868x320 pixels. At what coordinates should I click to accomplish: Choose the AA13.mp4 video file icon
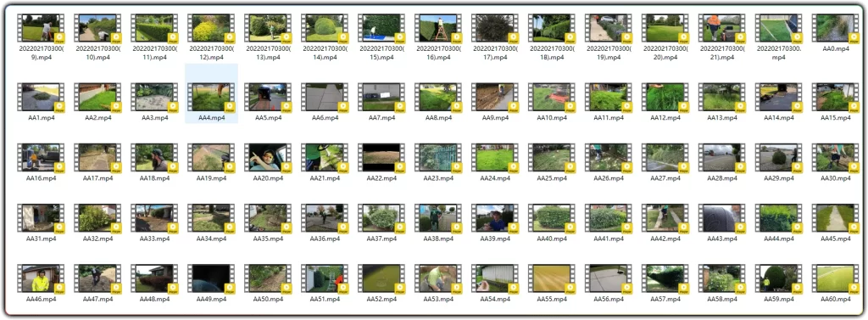click(722, 98)
